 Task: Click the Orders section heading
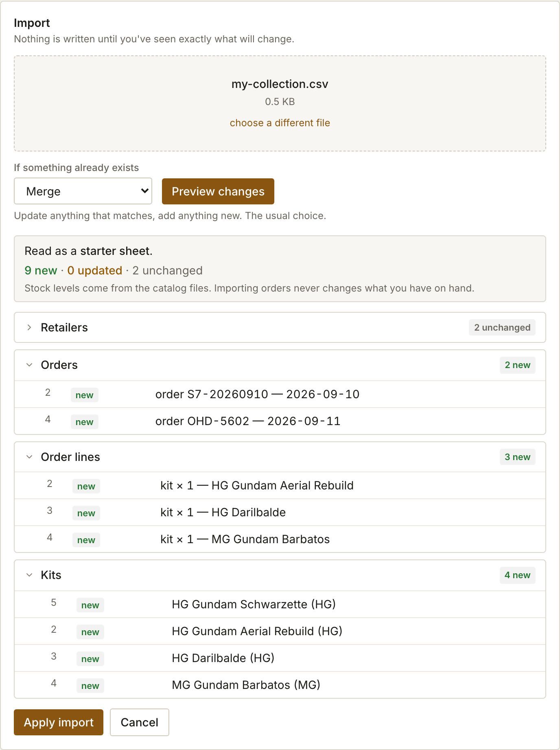point(59,365)
